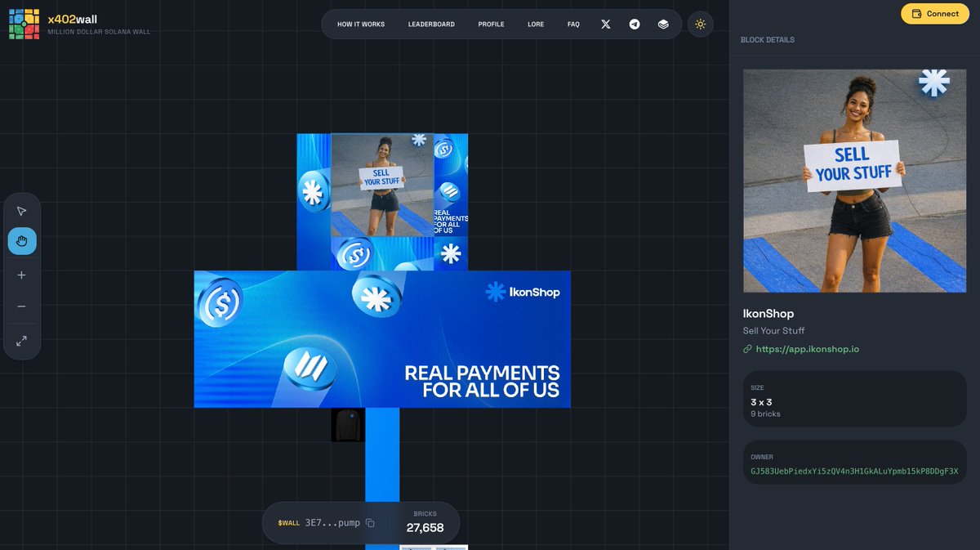The height and width of the screenshot is (550, 980).
Task: Go to Profile in navigation
Action: click(491, 25)
